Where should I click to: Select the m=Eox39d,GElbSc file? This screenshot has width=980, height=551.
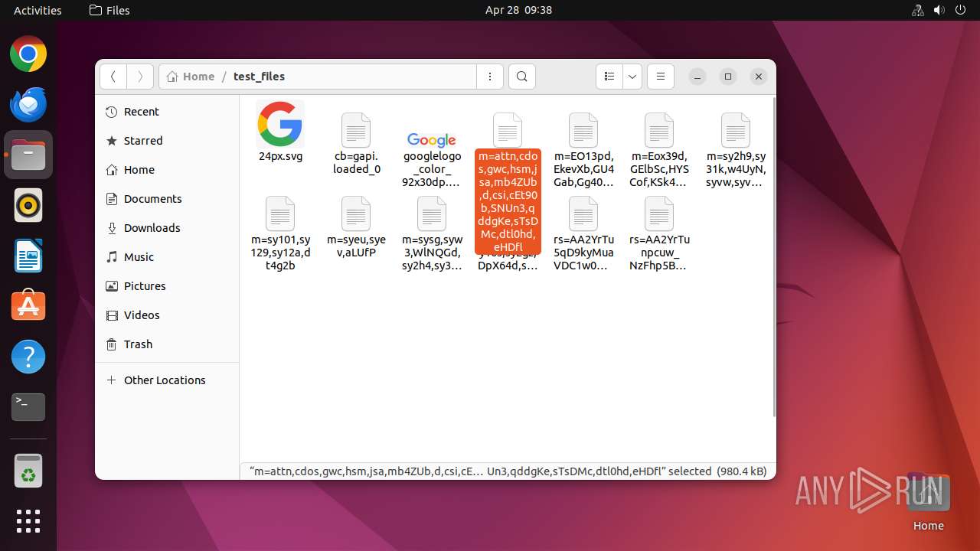click(659, 150)
